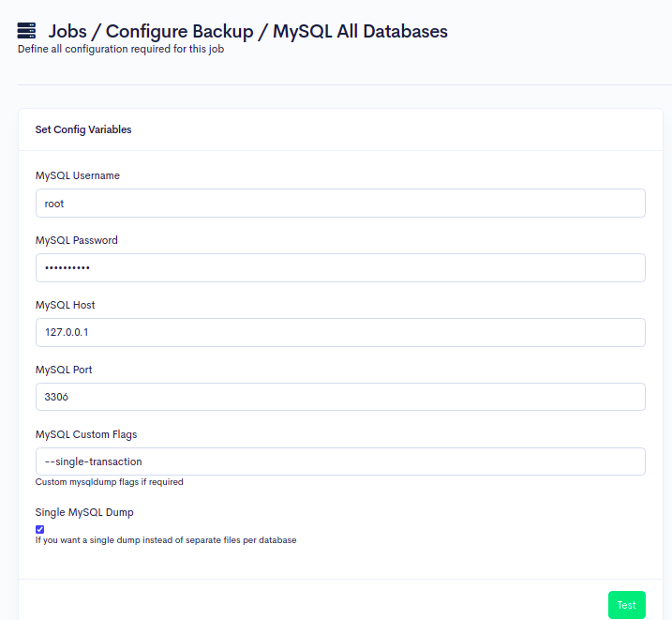The width and height of the screenshot is (672, 620).
Task: Click the 'Jobs / Configure Backup / MySQL All Databases' title
Action: [x=247, y=31]
